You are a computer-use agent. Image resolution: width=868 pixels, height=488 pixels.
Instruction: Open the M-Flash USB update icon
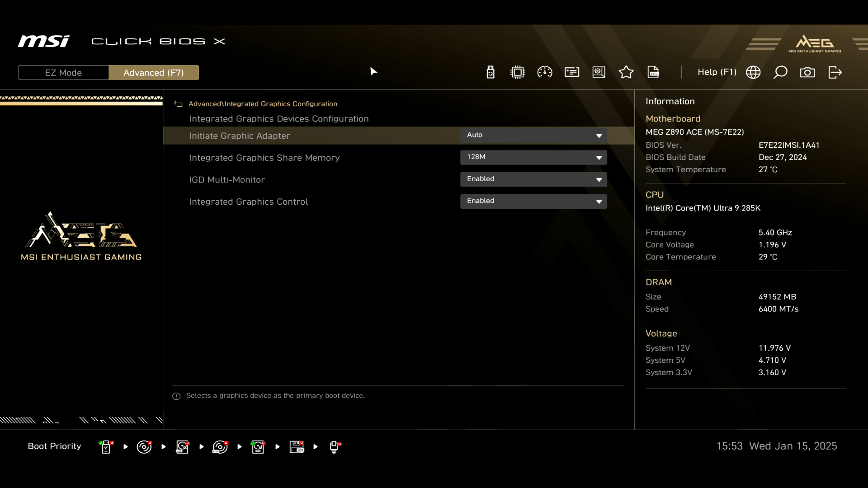coord(491,72)
